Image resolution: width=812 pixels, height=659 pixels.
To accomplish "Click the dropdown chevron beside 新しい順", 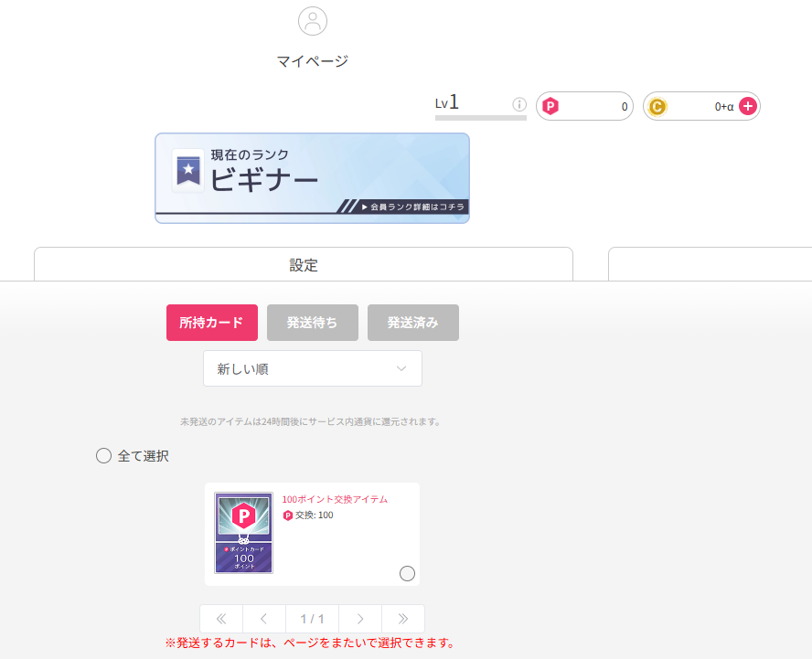I will (401, 368).
